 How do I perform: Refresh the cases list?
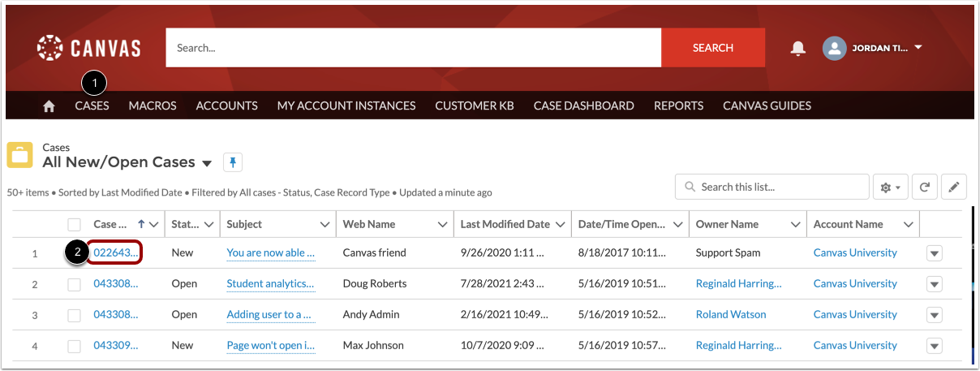coord(924,187)
